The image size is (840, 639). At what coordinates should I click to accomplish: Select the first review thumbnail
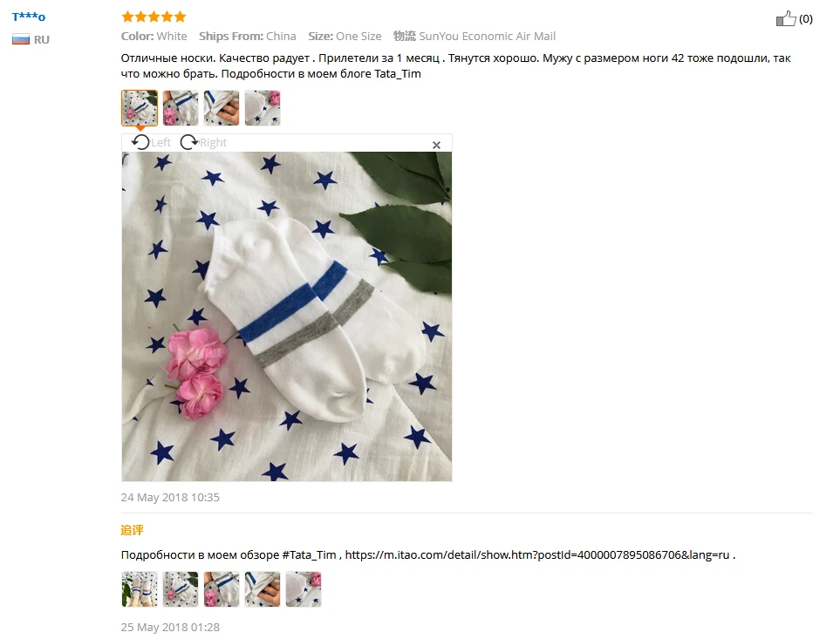pos(140,108)
